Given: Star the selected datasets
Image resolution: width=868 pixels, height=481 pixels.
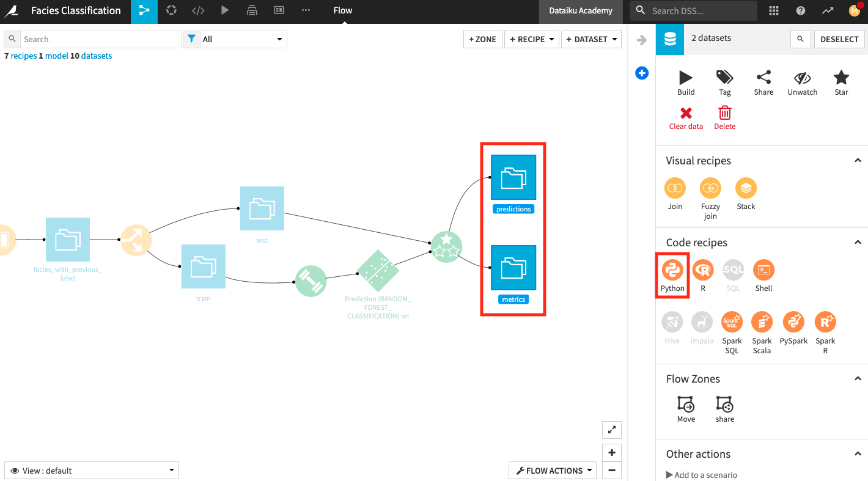Looking at the screenshot, I should point(840,78).
